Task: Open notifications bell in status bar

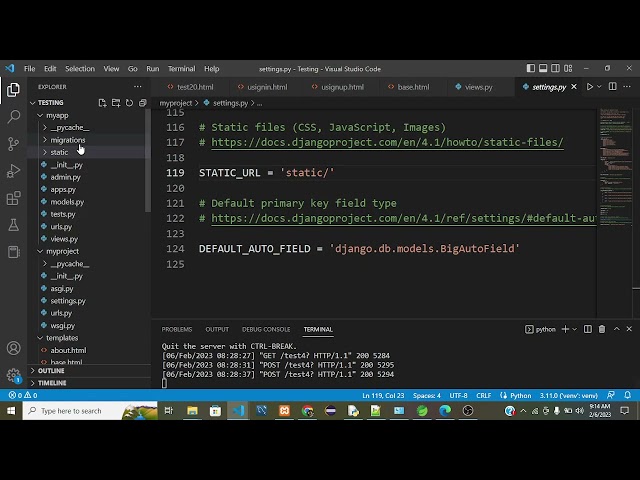Action: [627, 395]
